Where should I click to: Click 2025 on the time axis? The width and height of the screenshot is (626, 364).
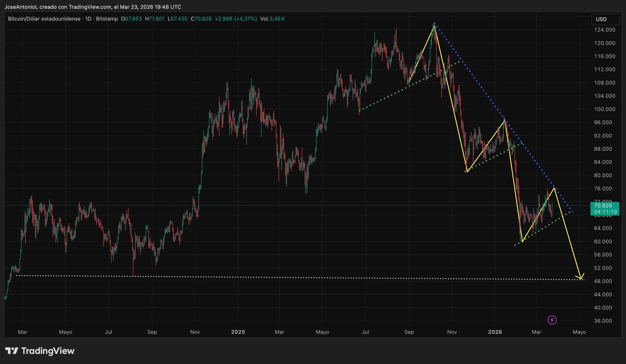[x=238, y=332]
